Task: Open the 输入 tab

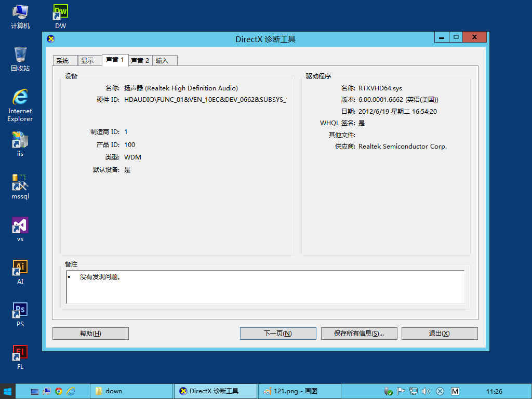Action: 165,60
